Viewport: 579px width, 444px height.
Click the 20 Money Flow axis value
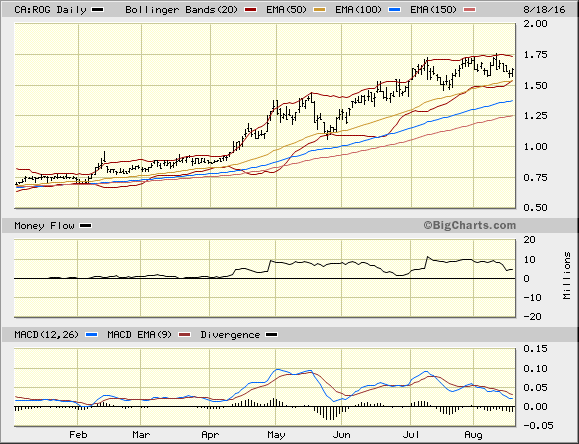[530, 240]
